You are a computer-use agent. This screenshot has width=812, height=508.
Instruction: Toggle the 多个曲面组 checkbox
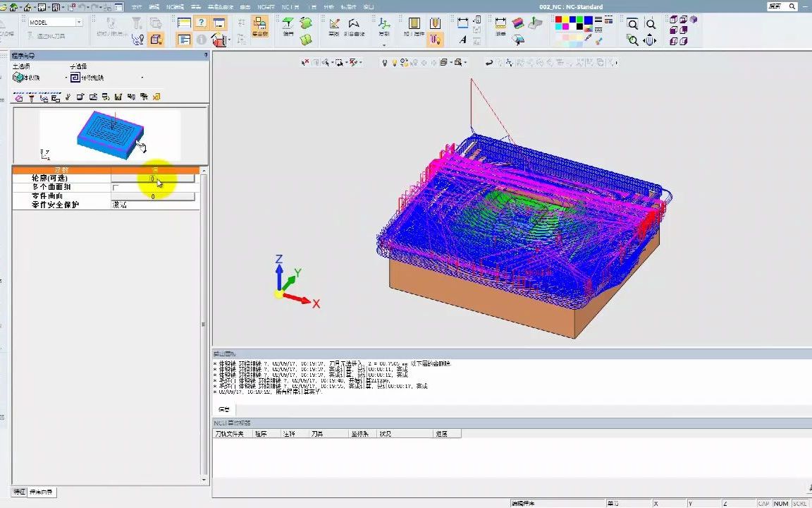[x=116, y=188]
